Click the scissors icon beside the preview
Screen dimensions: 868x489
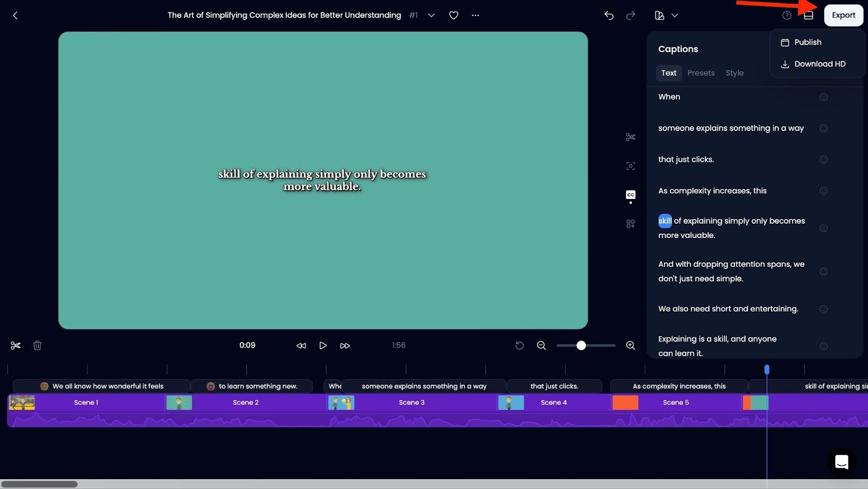point(630,137)
